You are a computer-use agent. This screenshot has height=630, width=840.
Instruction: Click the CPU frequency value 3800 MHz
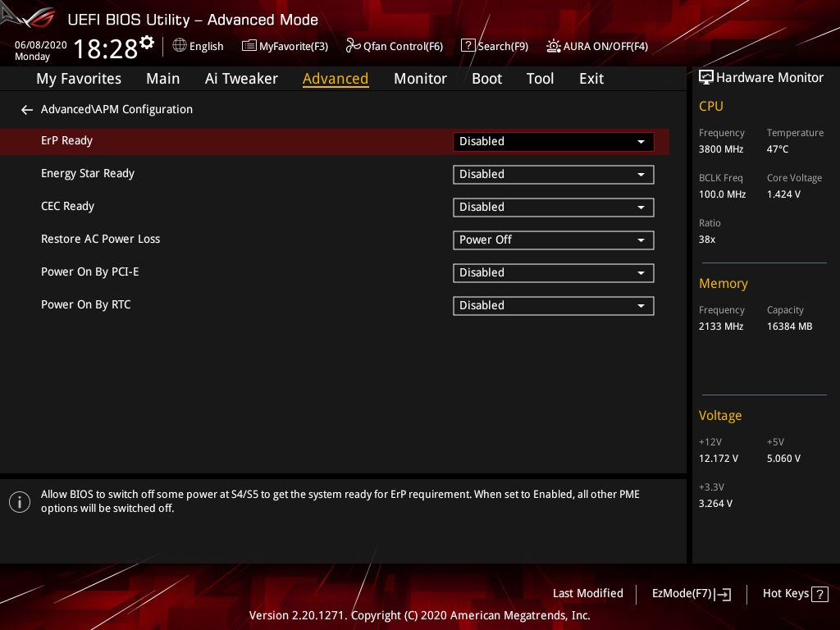pyautogui.click(x=721, y=149)
